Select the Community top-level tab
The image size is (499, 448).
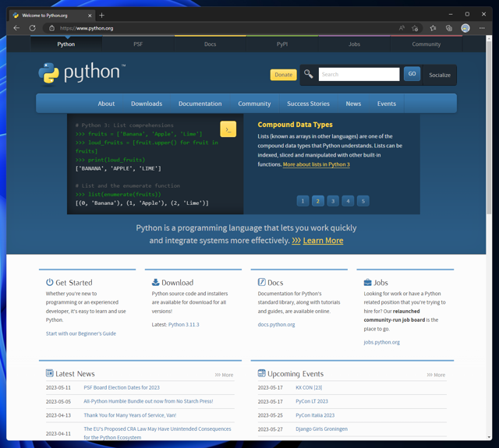click(426, 44)
